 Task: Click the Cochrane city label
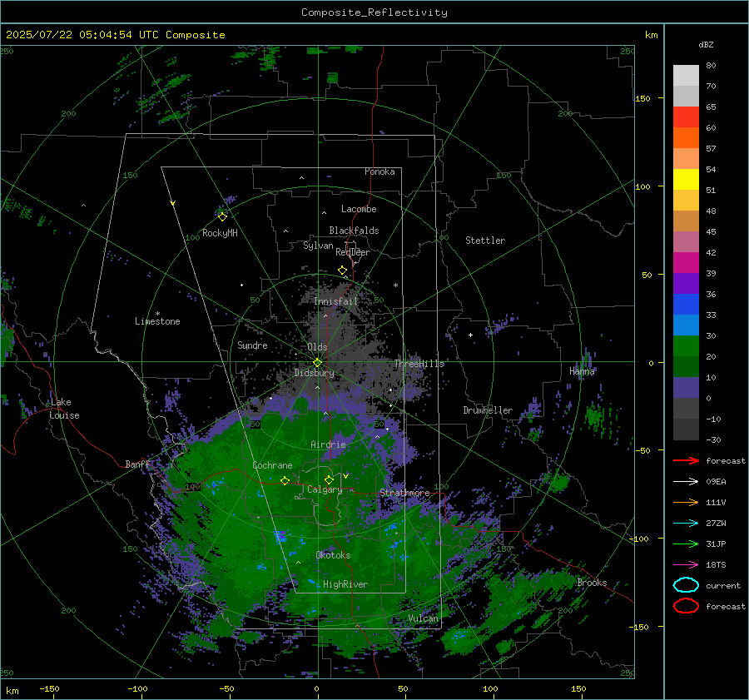tap(272, 465)
